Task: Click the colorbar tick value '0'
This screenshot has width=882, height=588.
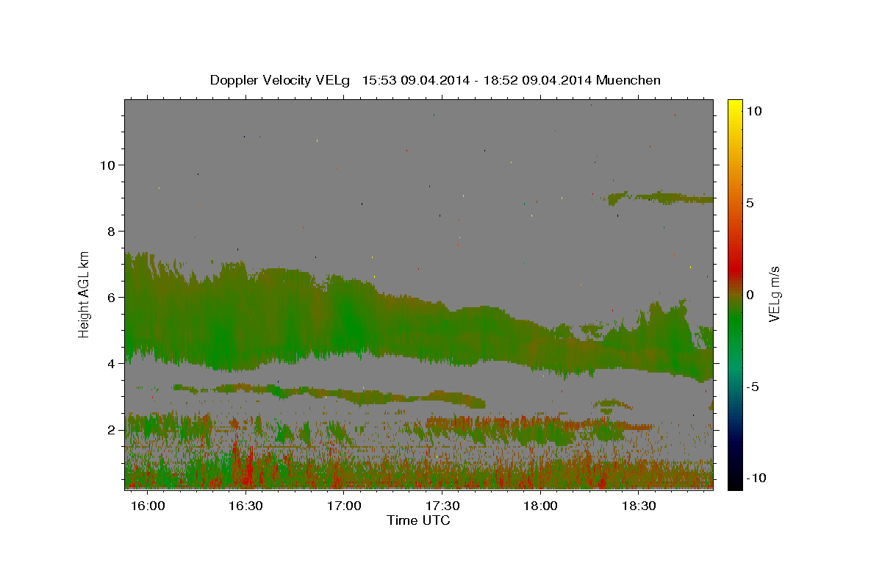Action: click(x=750, y=295)
